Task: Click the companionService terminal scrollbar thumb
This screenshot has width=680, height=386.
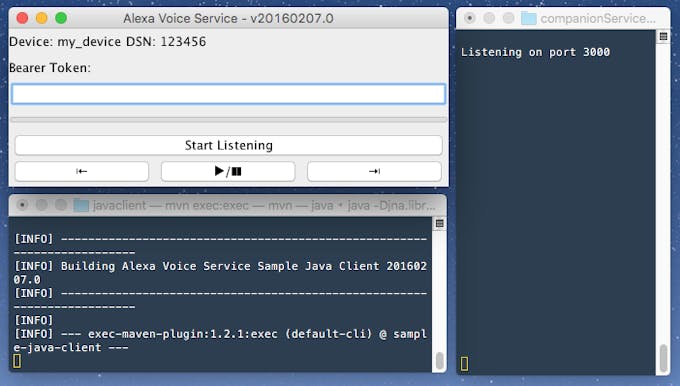Action: [x=663, y=357]
